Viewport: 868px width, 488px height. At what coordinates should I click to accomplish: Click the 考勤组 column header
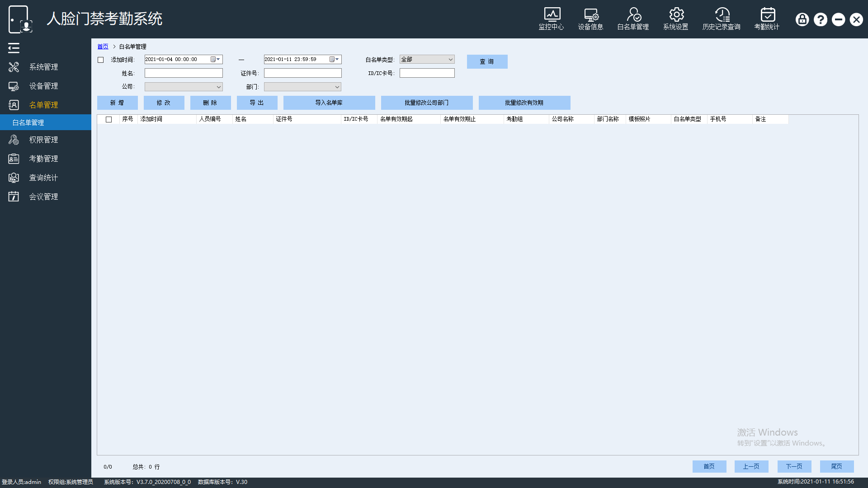pos(526,119)
